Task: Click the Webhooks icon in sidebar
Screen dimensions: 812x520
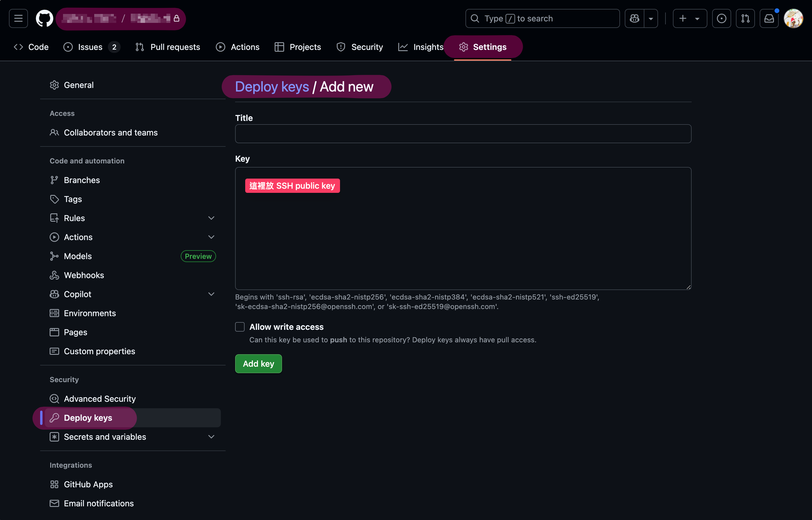Action: pos(54,275)
